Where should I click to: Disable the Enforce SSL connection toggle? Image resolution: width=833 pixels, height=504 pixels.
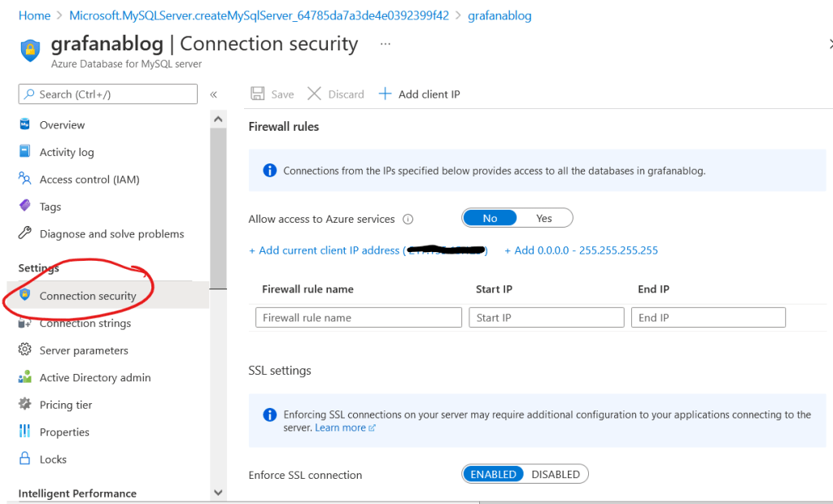point(555,474)
